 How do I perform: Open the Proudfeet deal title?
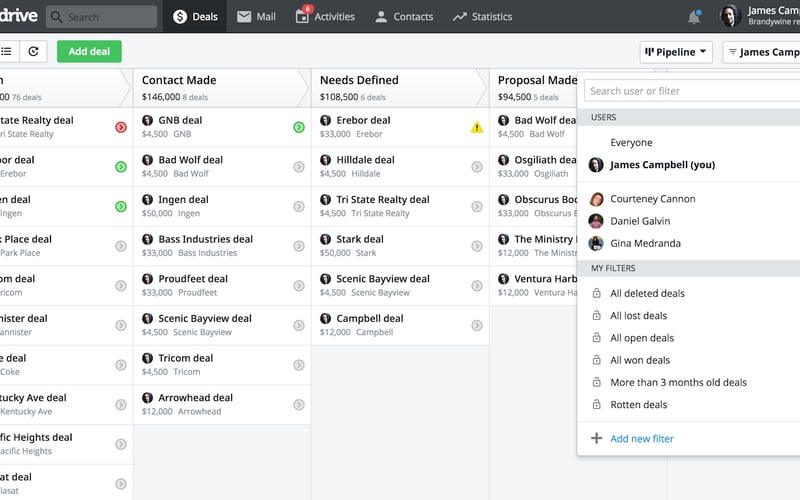click(193, 279)
